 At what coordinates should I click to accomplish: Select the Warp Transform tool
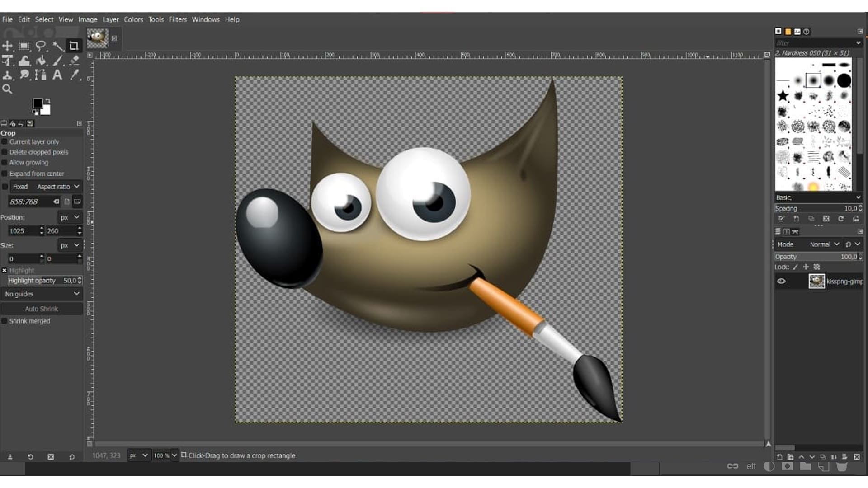pos(24,60)
